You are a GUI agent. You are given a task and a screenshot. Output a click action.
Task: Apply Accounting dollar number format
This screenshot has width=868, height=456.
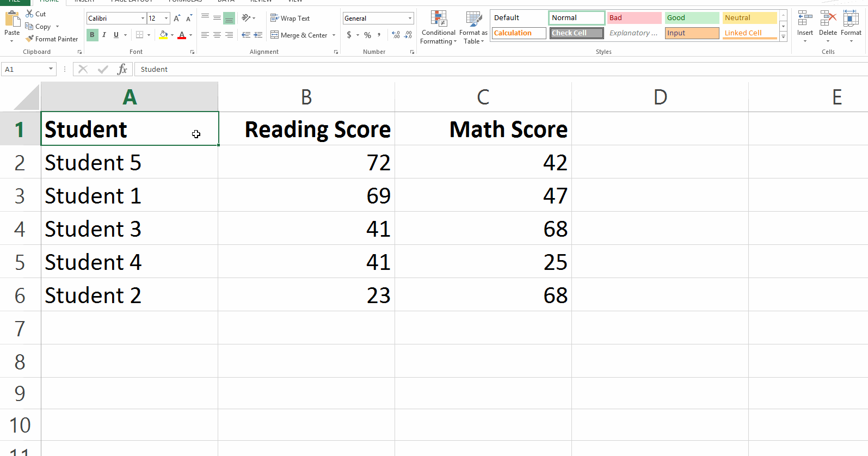click(x=349, y=35)
